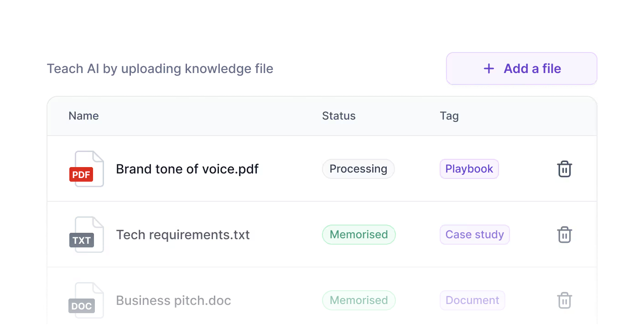Viewport: 644px width, 325px height.
Task: Delete the Brand tone of voice.pdf file
Action: click(565, 169)
